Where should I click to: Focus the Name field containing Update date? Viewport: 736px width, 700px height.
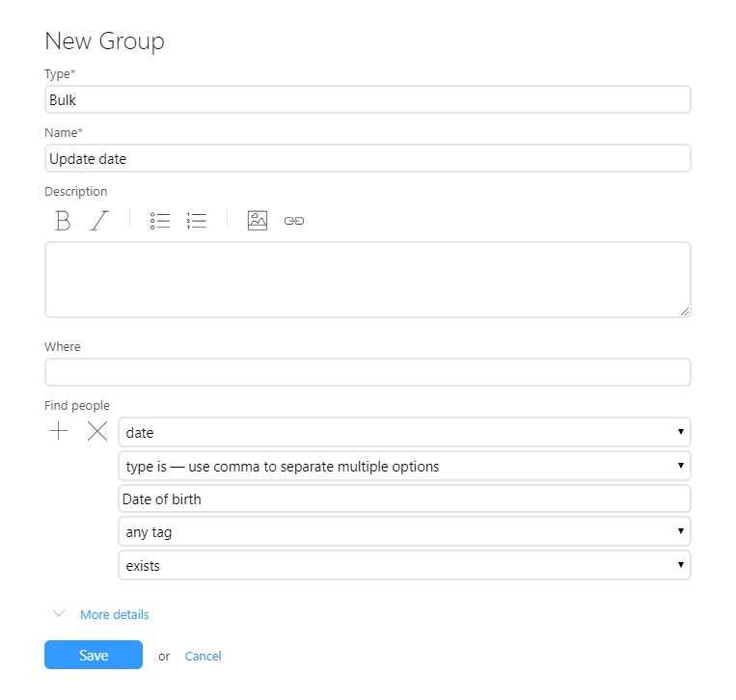click(x=368, y=158)
